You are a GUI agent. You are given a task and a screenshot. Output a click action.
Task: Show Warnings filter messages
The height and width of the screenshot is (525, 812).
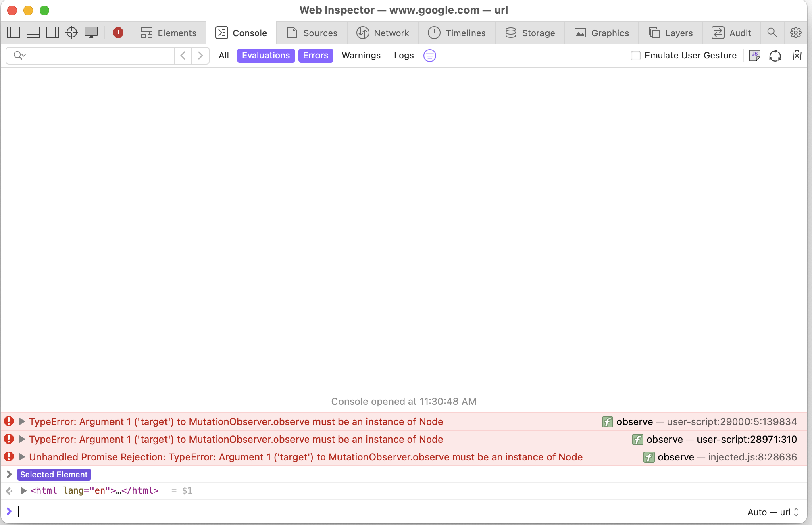[x=361, y=56]
